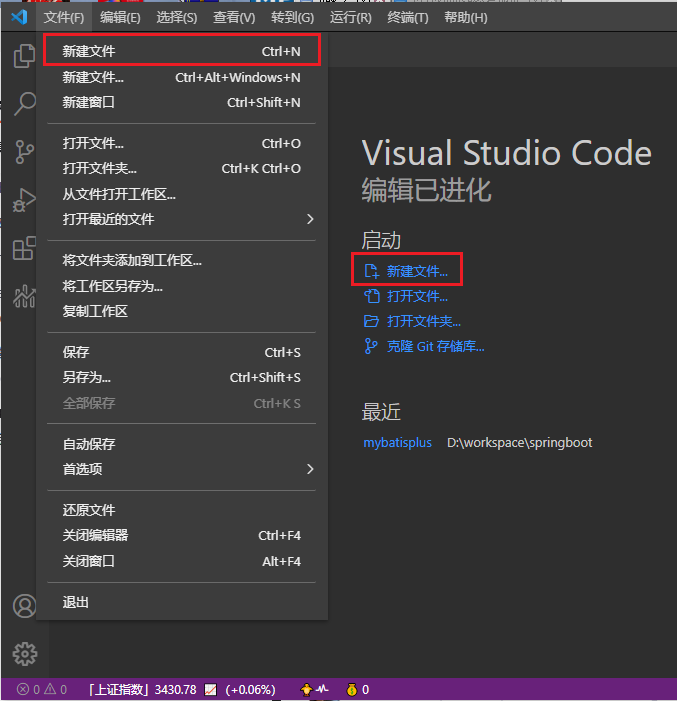Choose 打开文件... menu entry
This screenshot has width=677, height=701.
click(x=182, y=143)
